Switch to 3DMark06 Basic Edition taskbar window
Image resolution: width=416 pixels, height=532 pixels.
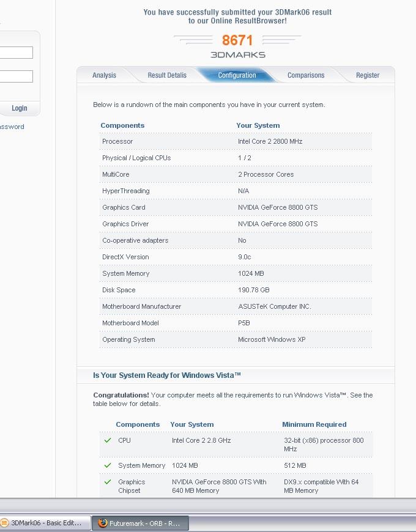[45, 523]
